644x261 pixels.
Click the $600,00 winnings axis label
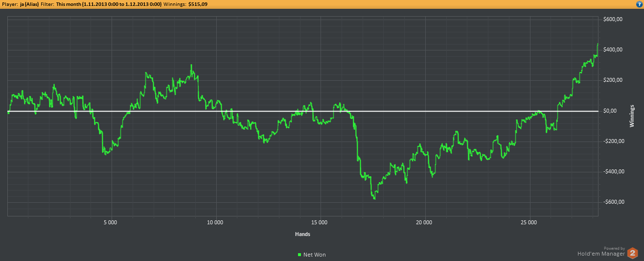tap(613, 20)
